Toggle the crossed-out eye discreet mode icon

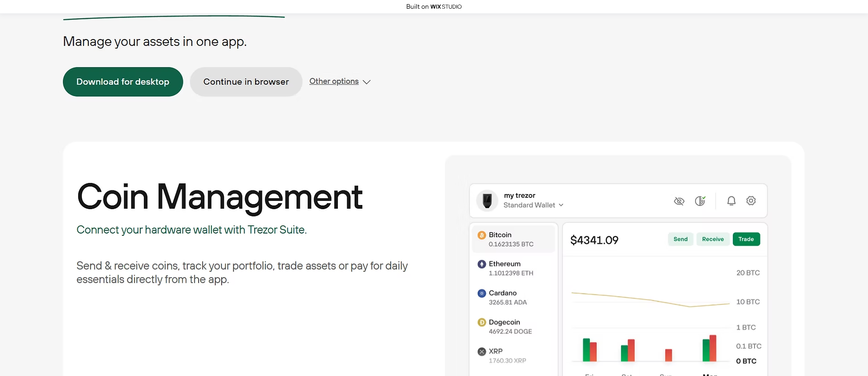click(679, 201)
